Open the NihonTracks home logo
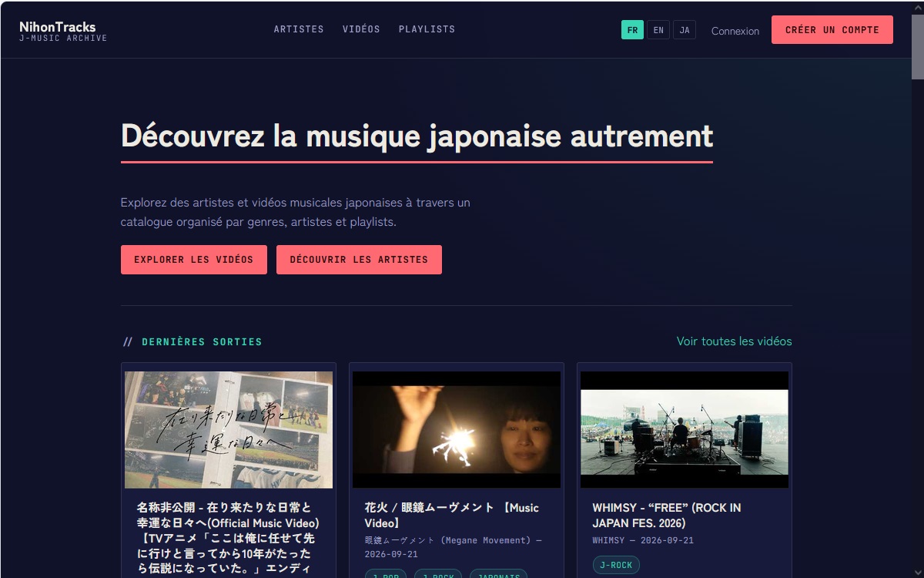 [x=63, y=32]
